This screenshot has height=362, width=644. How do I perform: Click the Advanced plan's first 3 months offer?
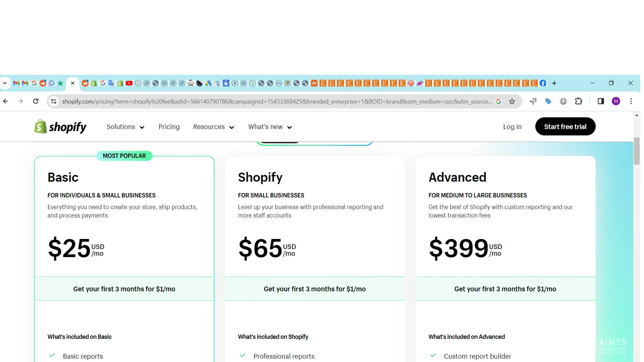tap(505, 289)
